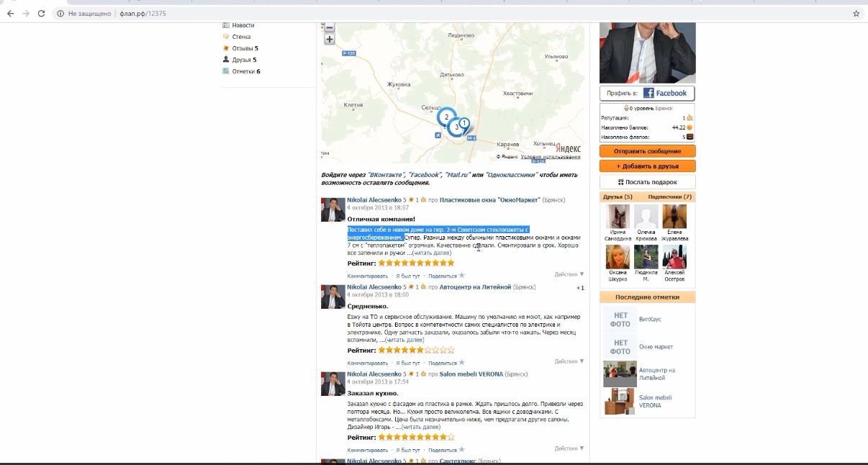The width and height of the screenshot is (868, 465).
Task: Click 'Я был тут' under Средненько review
Action: (x=408, y=363)
